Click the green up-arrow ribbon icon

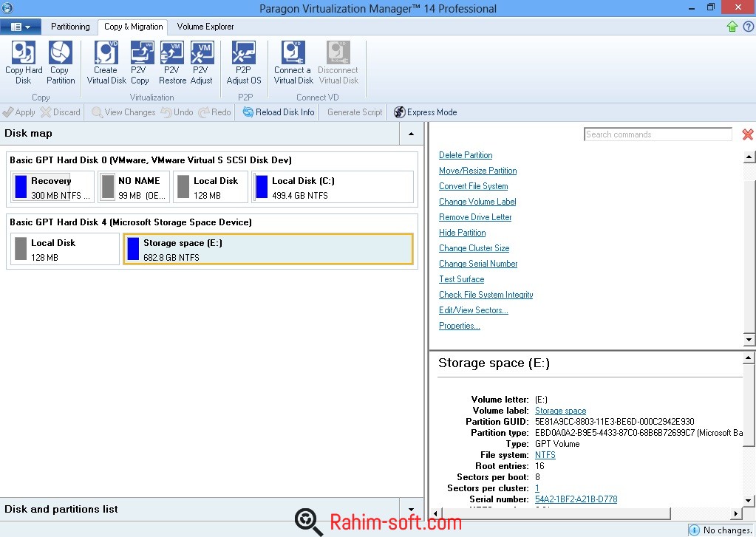click(x=732, y=27)
